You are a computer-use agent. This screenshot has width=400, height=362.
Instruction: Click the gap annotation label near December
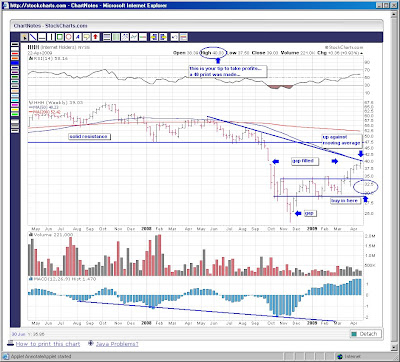tap(309, 213)
